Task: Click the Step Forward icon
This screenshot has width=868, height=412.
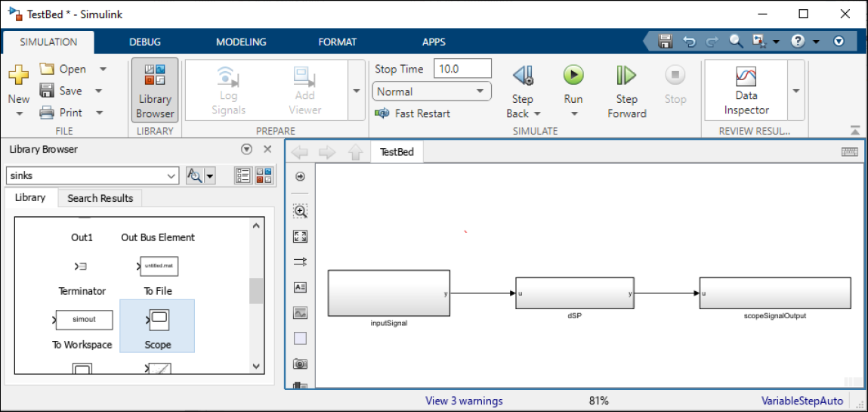Action: click(x=626, y=76)
